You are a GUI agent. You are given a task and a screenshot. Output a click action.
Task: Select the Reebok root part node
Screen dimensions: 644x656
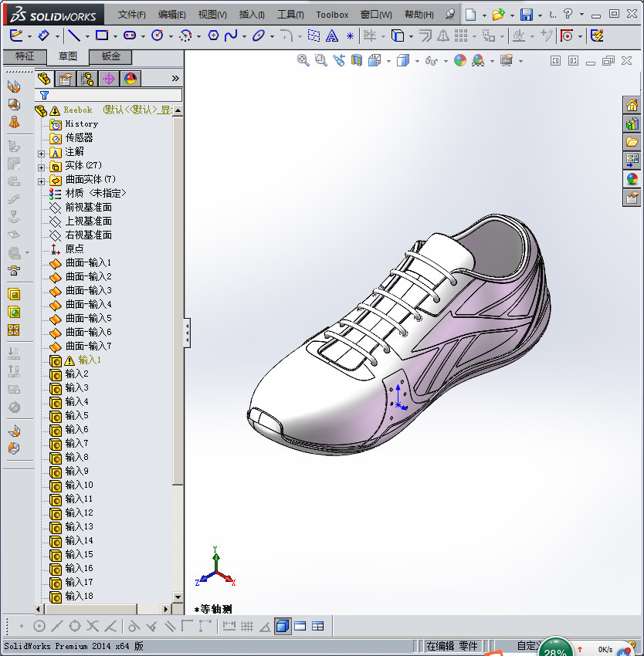(78, 110)
